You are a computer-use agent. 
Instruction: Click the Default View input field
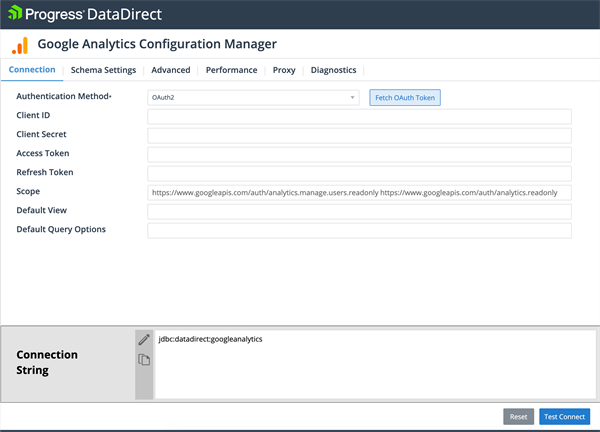(x=359, y=211)
